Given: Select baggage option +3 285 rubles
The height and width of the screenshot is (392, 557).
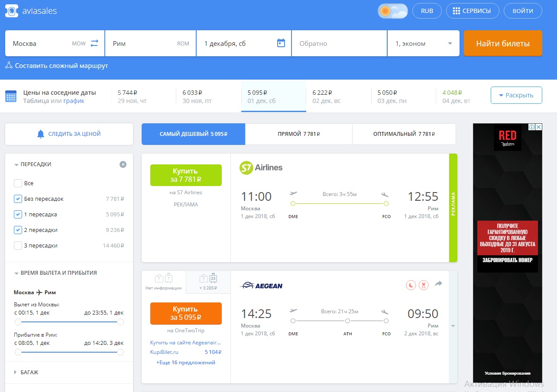Looking at the screenshot, I should point(208,282).
